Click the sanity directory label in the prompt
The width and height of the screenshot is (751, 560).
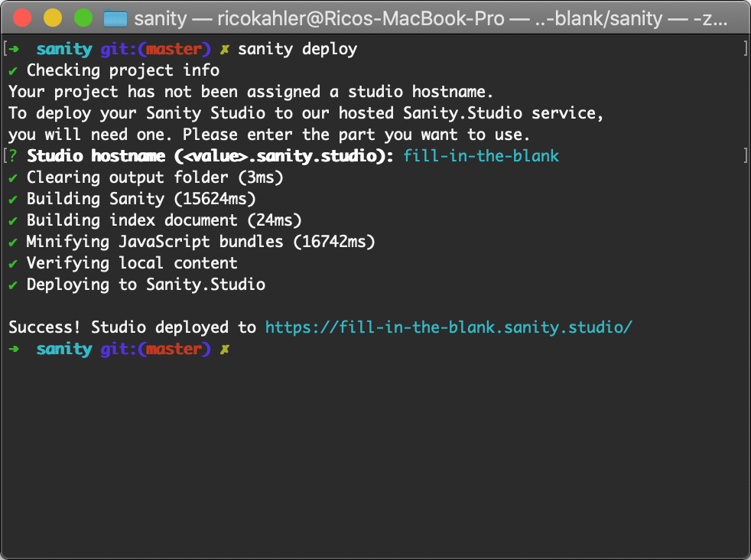click(x=64, y=48)
